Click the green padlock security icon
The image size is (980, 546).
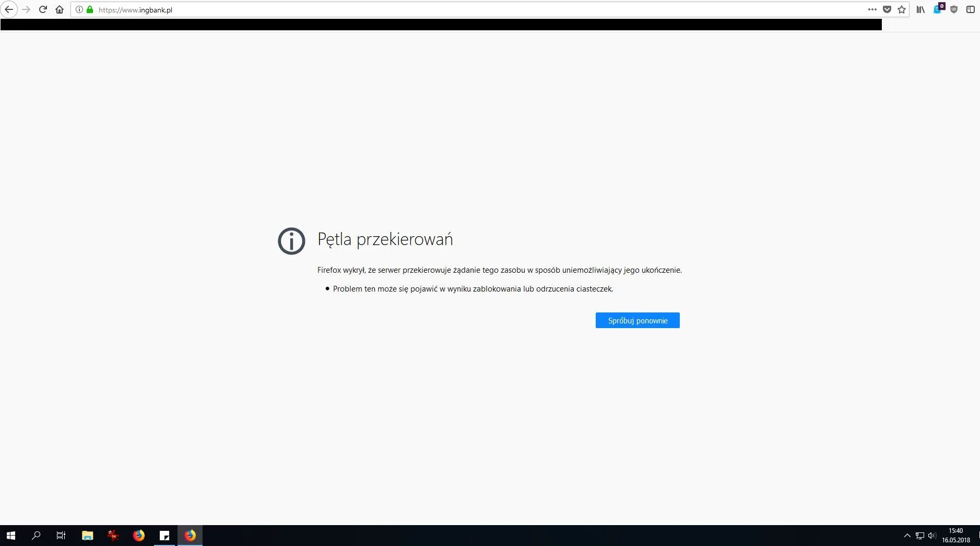(90, 9)
